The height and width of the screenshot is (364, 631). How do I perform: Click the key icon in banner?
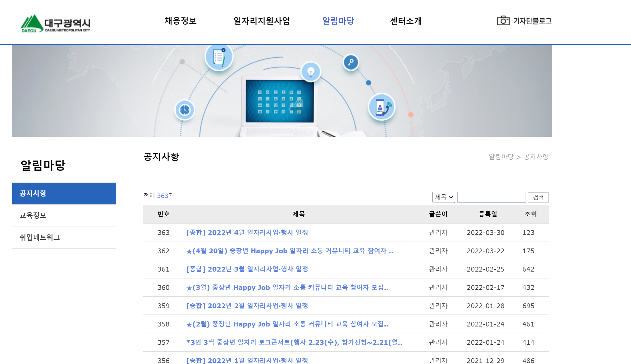[x=351, y=62]
